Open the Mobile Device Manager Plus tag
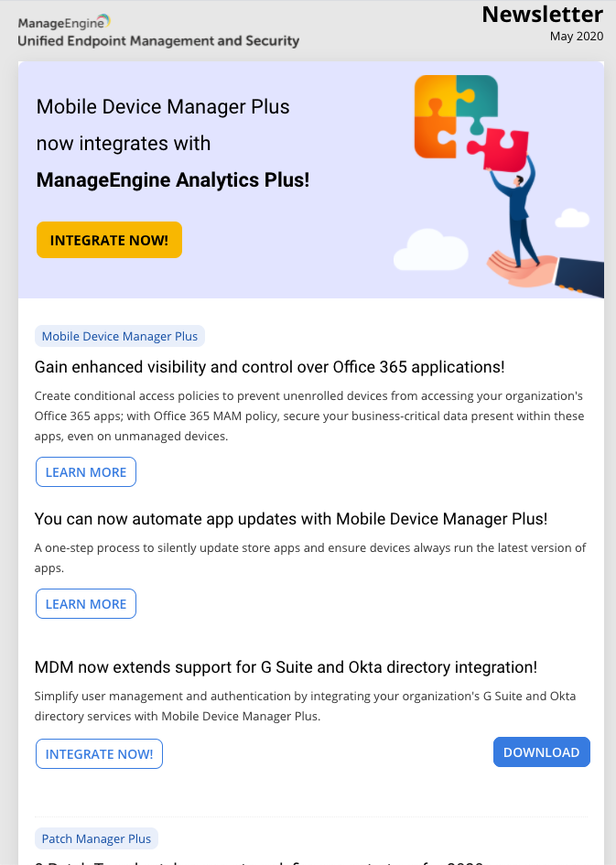The image size is (616, 865). click(120, 336)
